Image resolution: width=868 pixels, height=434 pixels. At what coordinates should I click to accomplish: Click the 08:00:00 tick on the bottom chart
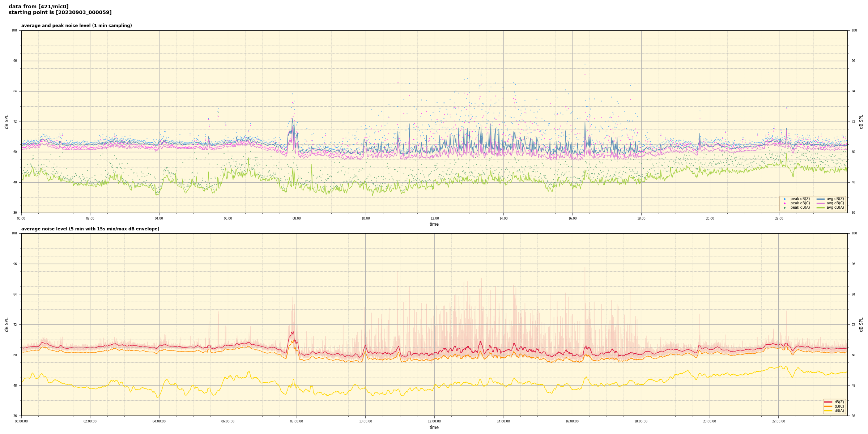click(x=297, y=421)
